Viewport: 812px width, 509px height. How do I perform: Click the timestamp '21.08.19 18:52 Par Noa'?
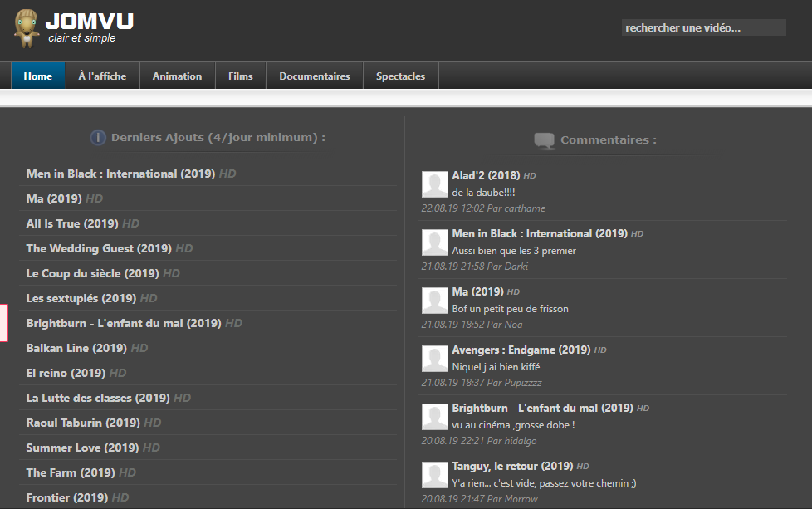pyautogui.click(x=472, y=324)
